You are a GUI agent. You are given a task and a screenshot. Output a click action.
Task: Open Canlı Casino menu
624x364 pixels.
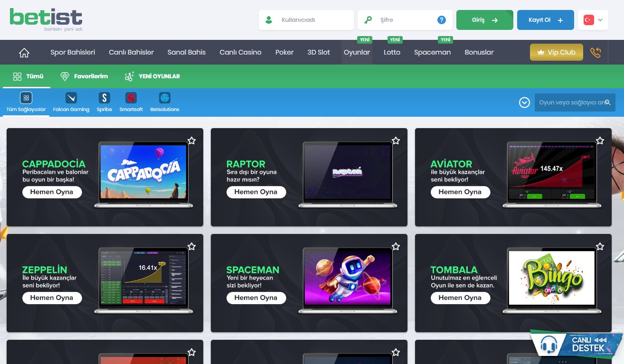pos(240,52)
